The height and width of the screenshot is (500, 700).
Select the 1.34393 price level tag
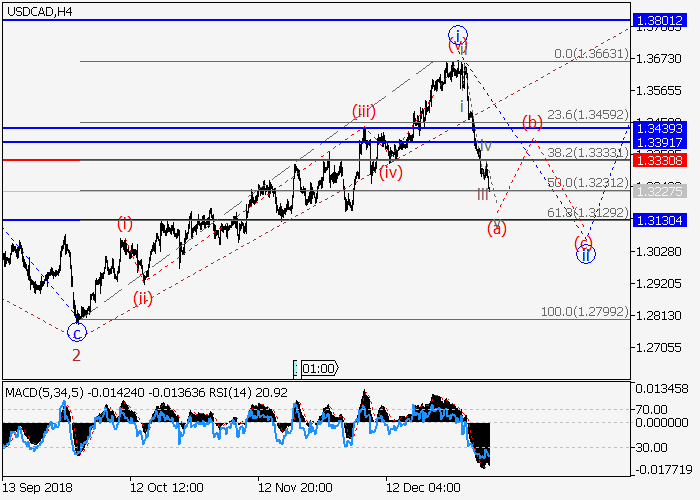(662, 128)
